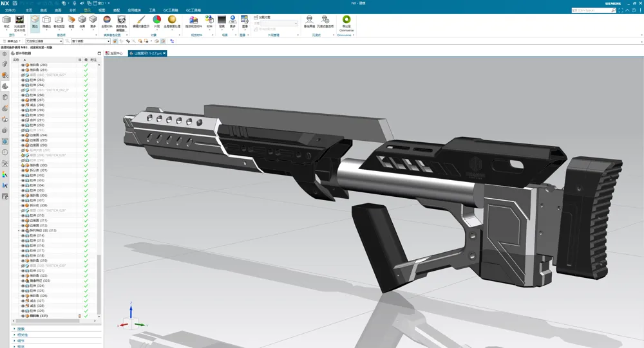
Task: Click the 效果 effects button
Action: 82,22
